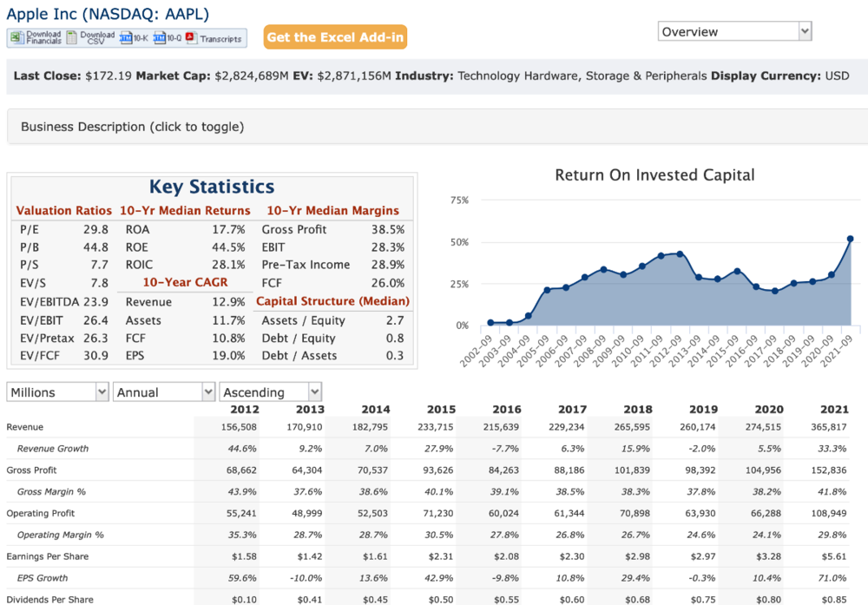Click the Operating Profit row label

[41, 513]
